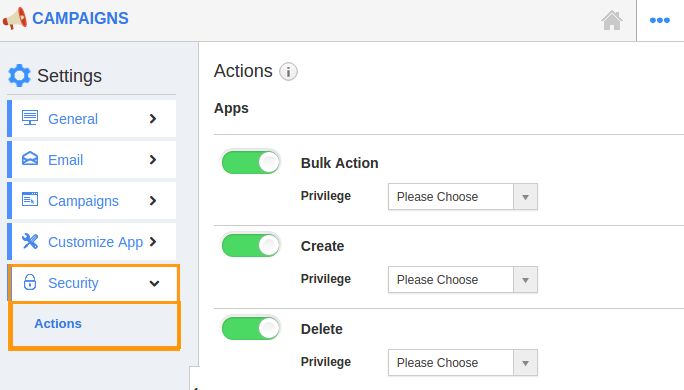Click the General monitor icon
The image size is (684, 390).
pyautogui.click(x=30, y=118)
